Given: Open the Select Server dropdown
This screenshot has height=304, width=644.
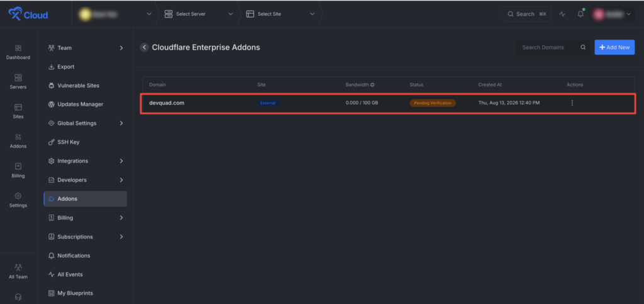Looking at the screenshot, I should click(198, 14).
